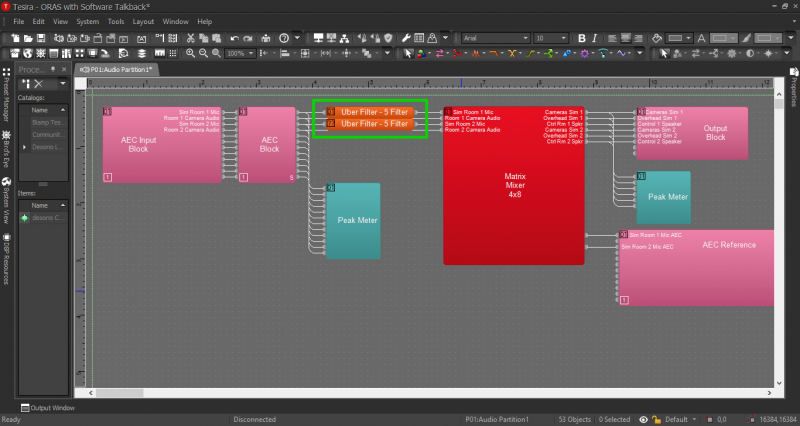Open a file with the folder icon

coord(28,38)
